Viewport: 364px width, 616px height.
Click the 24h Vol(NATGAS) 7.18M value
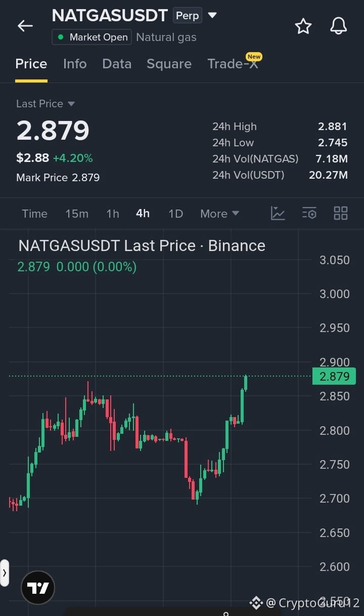point(332,159)
